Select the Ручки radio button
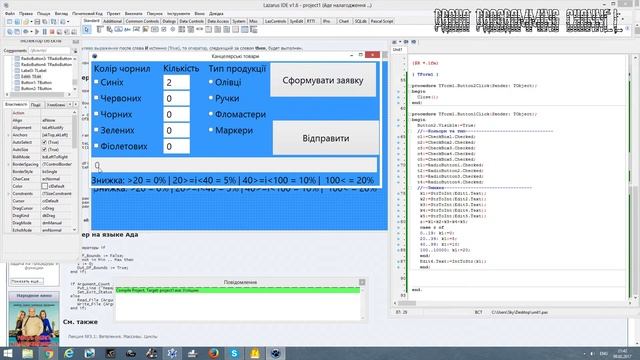The height and width of the screenshot is (360, 640). point(211,98)
